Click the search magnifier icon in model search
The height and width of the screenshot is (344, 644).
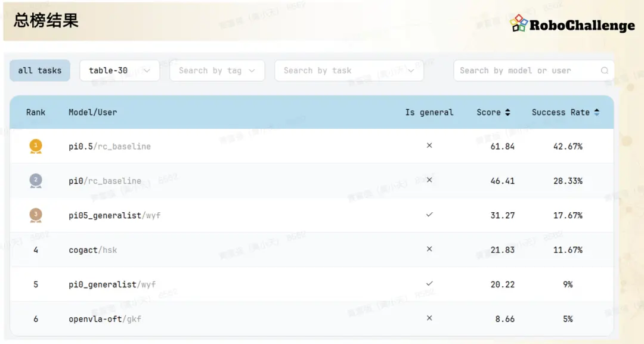(x=605, y=70)
